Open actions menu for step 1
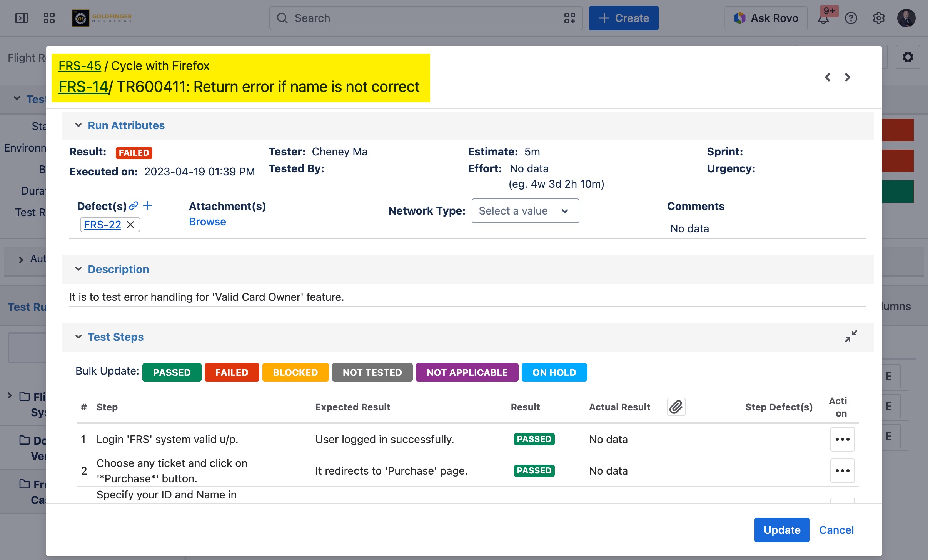 (x=842, y=439)
